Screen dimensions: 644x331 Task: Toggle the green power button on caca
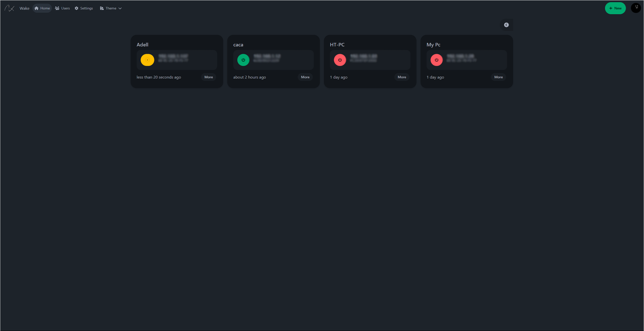pos(243,60)
